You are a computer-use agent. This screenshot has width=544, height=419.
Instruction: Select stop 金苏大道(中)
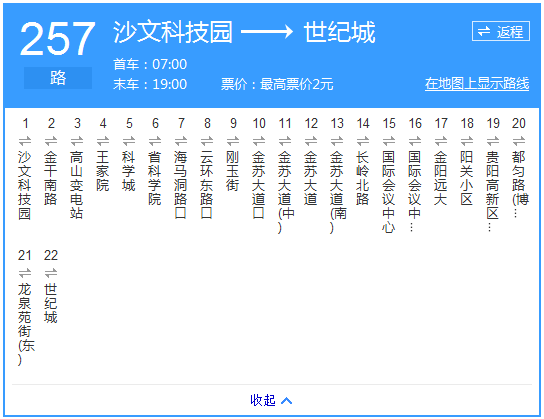(286, 192)
